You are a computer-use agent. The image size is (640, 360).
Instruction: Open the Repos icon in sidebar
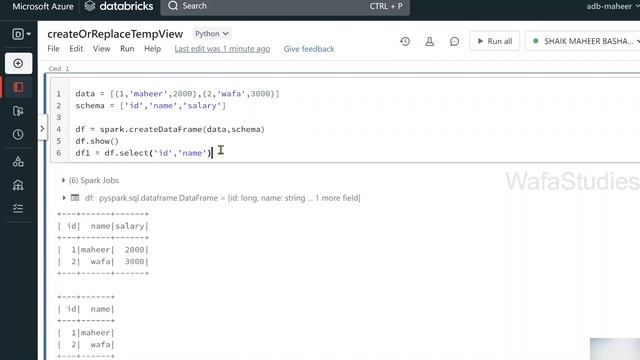tap(18, 111)
